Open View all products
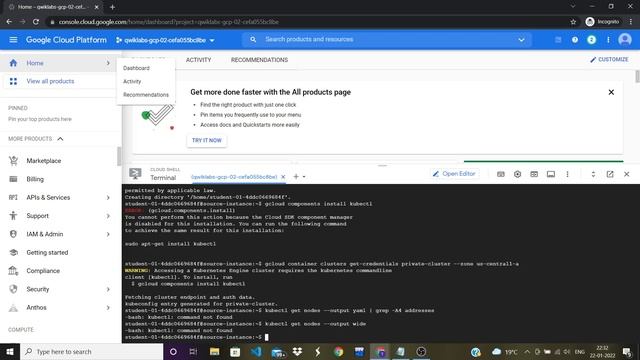Image resolution: width=640 pixels, height=360 pixels. (50, 81)
